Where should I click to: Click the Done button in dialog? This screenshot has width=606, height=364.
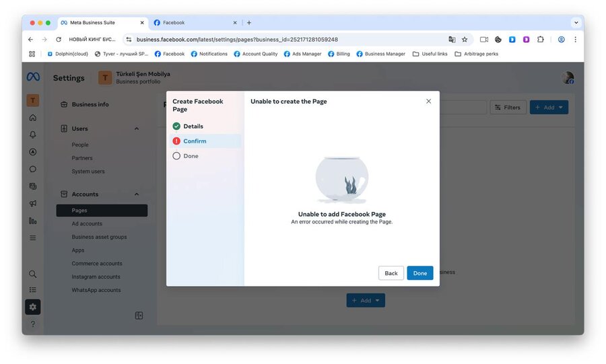point(419,273)
